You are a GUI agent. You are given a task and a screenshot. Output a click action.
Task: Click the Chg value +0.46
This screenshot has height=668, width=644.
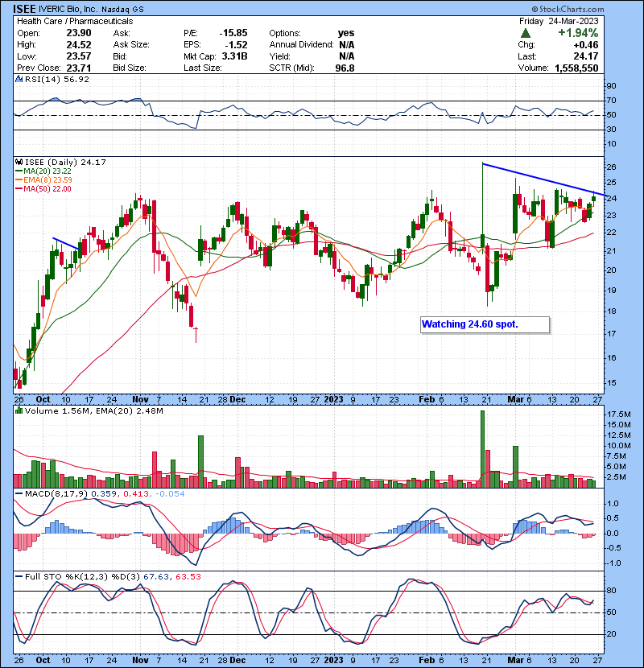coord(585,45)
